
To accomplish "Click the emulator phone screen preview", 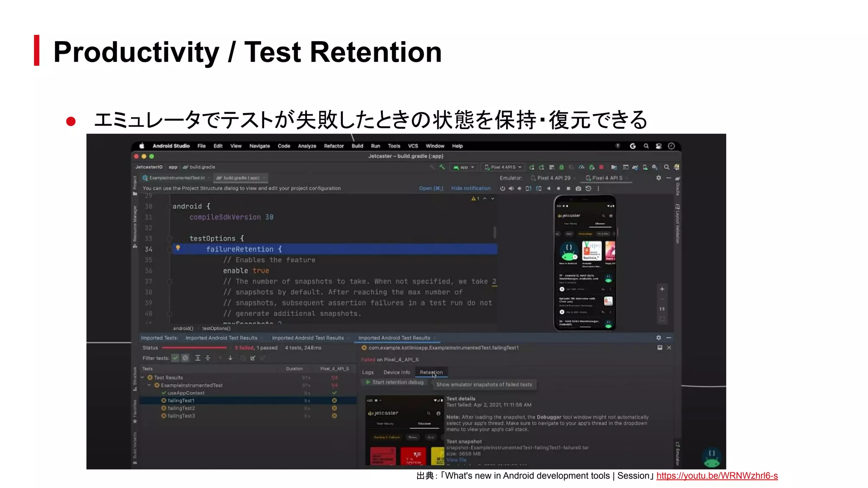I will (x=585, y=263).
